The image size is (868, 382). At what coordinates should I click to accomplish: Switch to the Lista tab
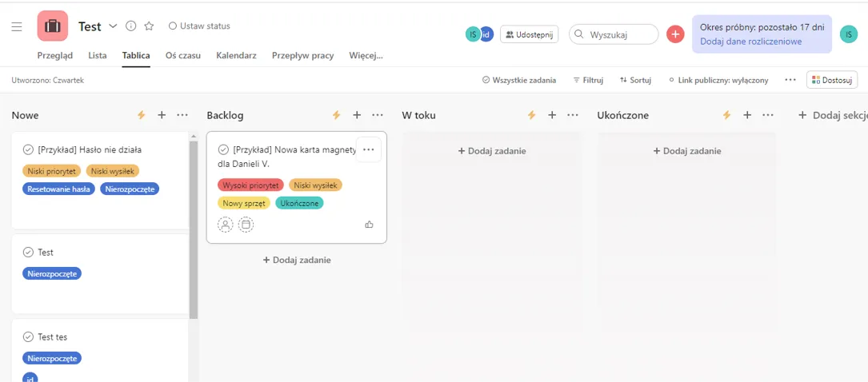coord(98,56)
